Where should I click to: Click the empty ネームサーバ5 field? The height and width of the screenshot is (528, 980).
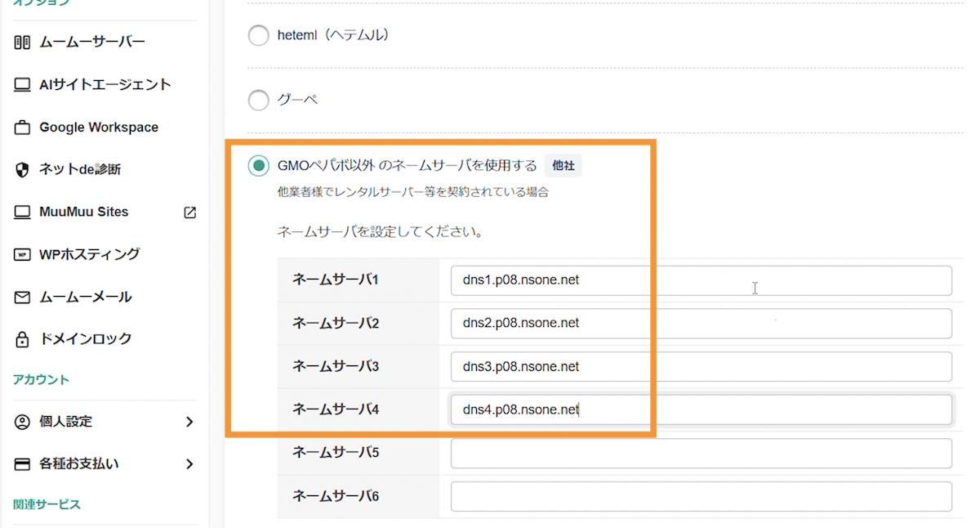pyautogui.click(x=701, y=453)
